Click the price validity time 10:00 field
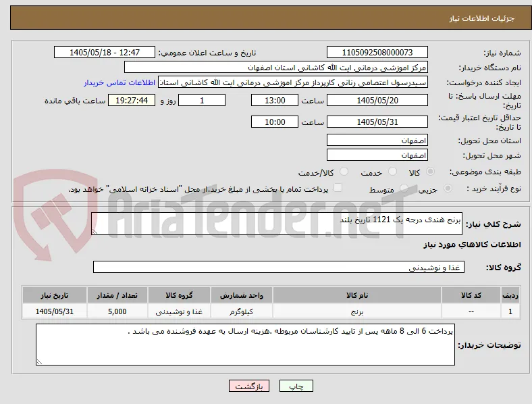532x404 pixels. tap(275, 122)
